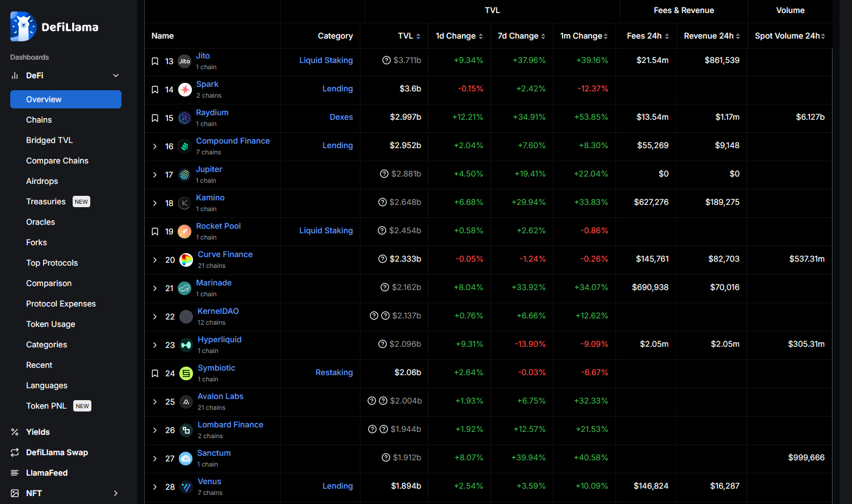Viewport: 852px width, 504px height.
Task: Open Raydium's Dexes category link
Action: [341, 117]
